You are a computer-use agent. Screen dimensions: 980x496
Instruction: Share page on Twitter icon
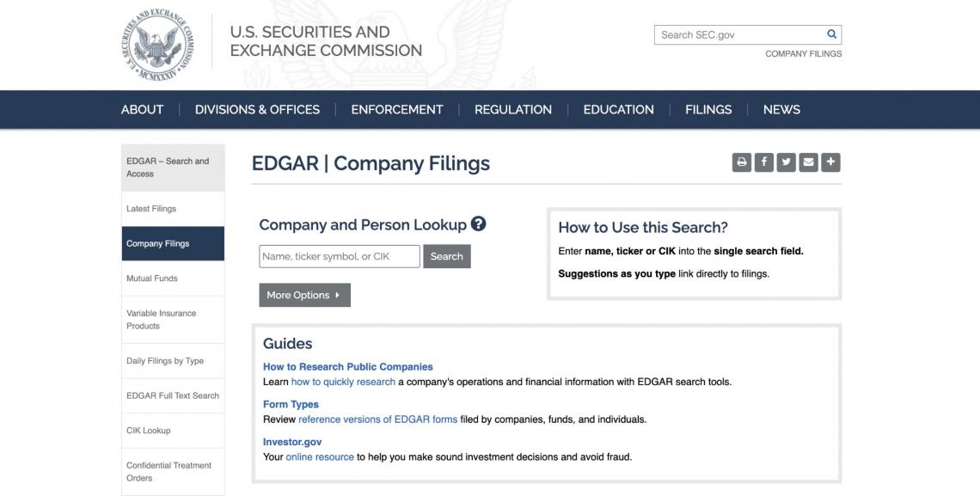point(786,162)
